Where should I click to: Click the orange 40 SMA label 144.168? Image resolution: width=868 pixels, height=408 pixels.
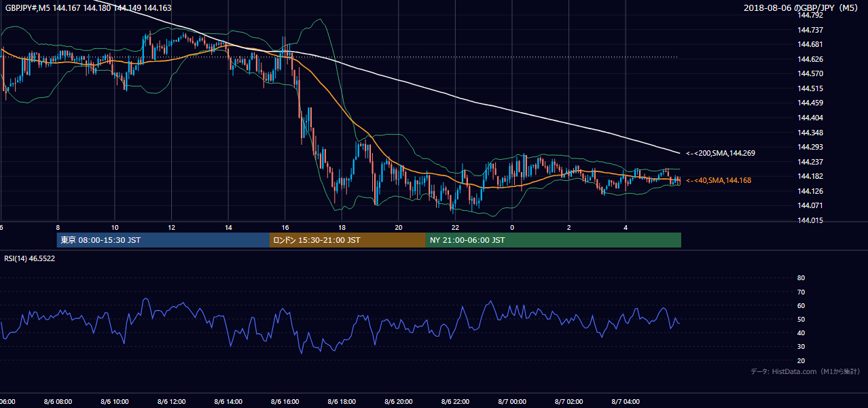[719, 180]
